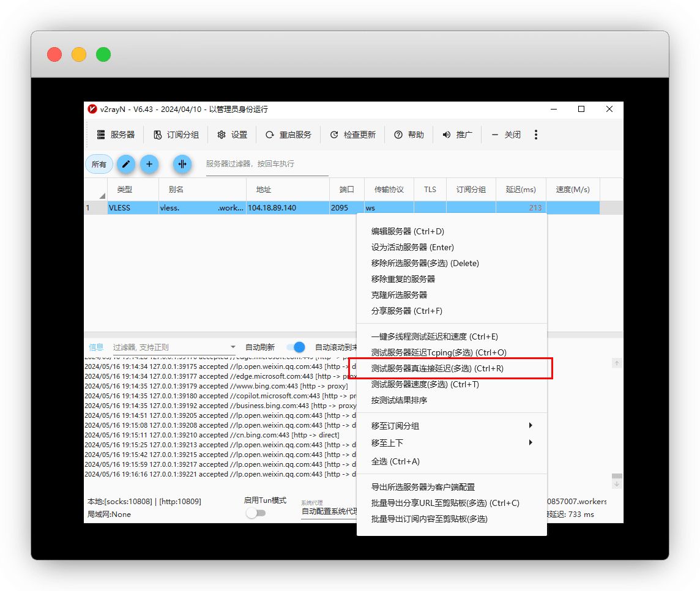The width and height of the screenshot is (700, 591).
Task: Choose 编辑服务器 (Ctrl+D) from context menu
Action: (x=452, y=231)
